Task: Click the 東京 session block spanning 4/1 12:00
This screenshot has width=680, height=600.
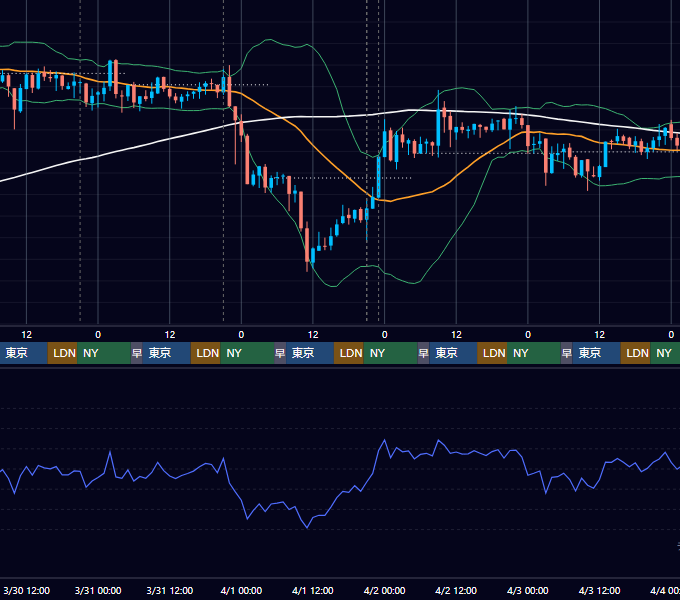Action: tap(310, 353)
